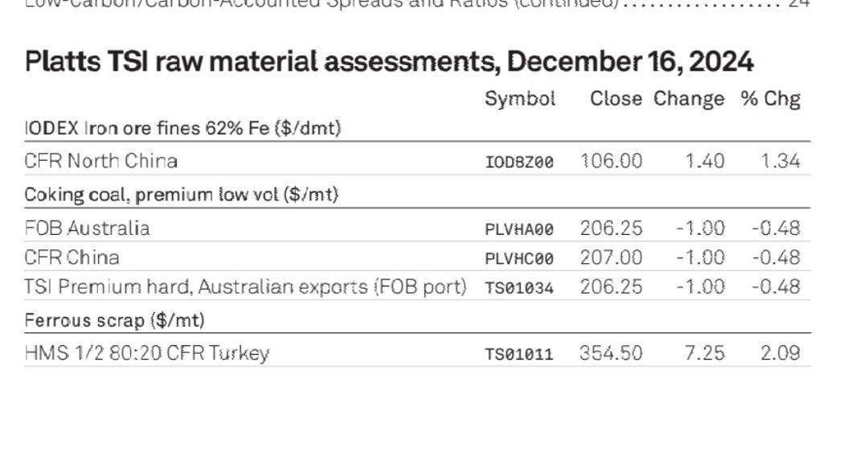868x465 pixels.
Task: Click the CFR North China row label
Action: (x=100, y=161)
